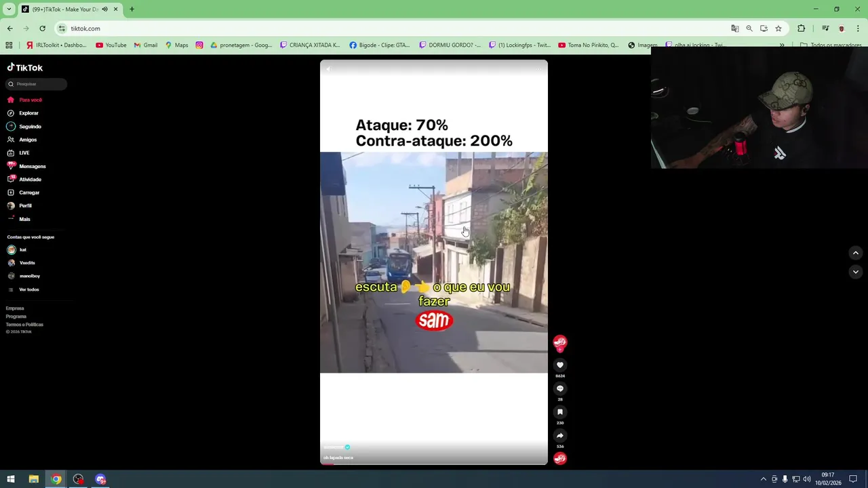Open followed account manolboy
Image resolution: width=868 pixels, height=488 pixels.
24,276
